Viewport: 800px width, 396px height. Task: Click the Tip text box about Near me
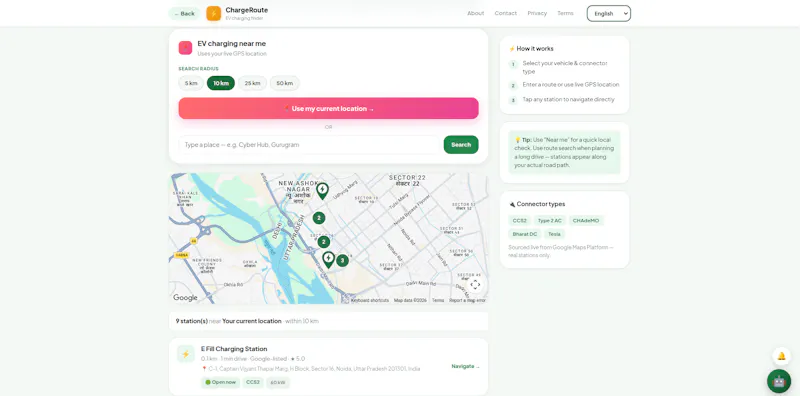pos(564,152)
